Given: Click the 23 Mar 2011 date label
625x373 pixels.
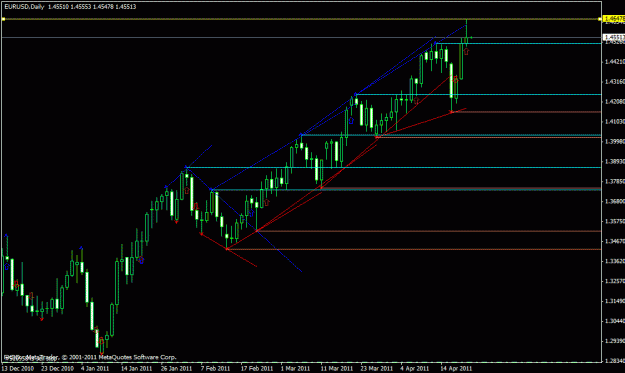Looking at the screenshot, I should [377, 368].
